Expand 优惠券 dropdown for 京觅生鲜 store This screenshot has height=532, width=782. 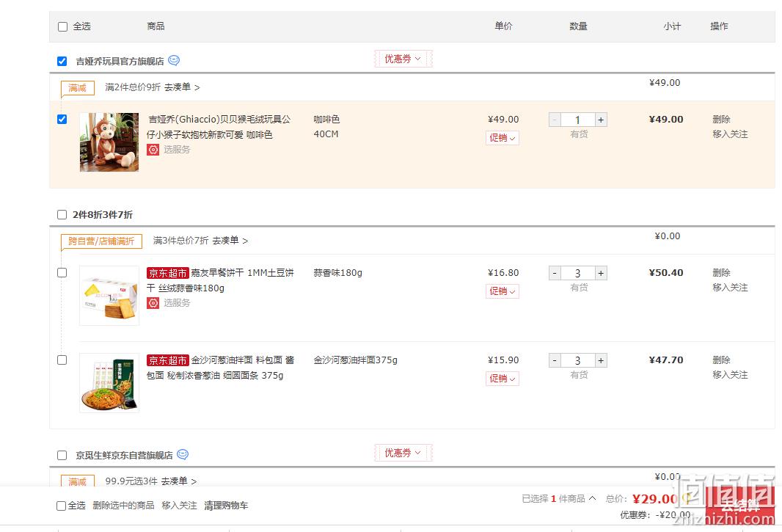pos(403,453)
